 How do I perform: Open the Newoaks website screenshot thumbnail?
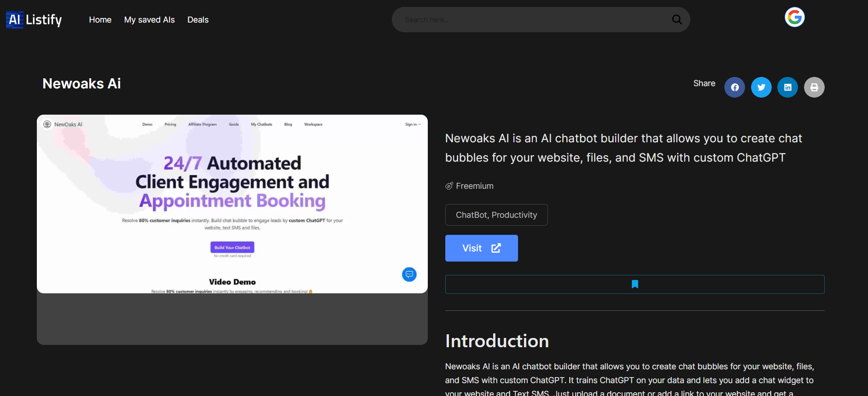click(x=232, y=204)
